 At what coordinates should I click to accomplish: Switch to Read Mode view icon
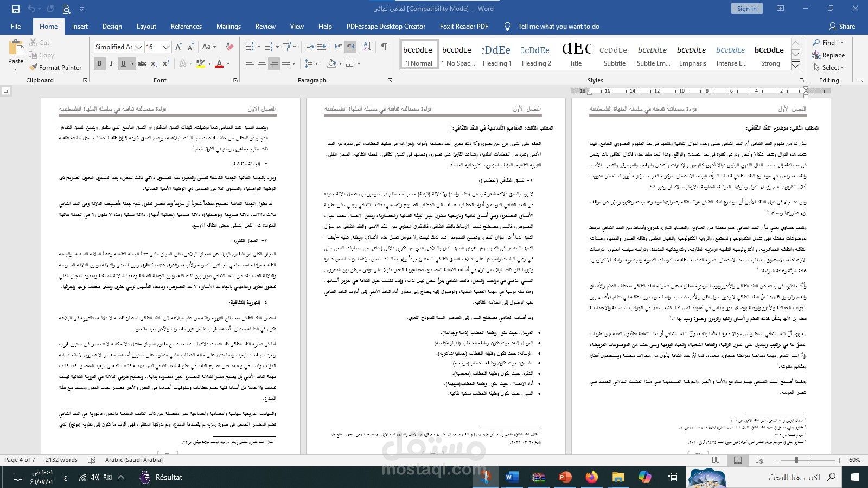[x=716, y=460]
